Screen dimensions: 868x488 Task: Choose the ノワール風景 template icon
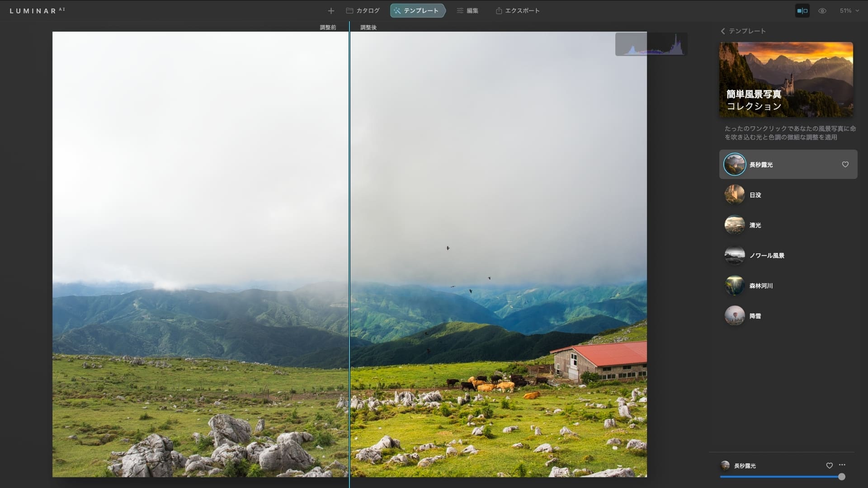pos(734,255)
